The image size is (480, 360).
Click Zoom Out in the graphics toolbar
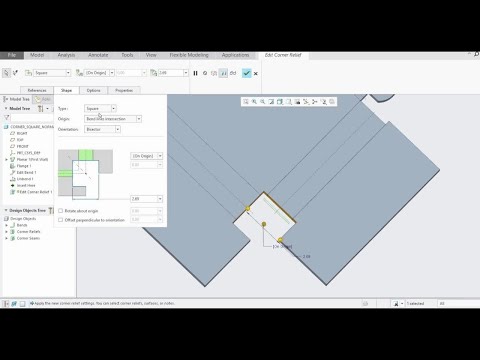coord(263,102)
